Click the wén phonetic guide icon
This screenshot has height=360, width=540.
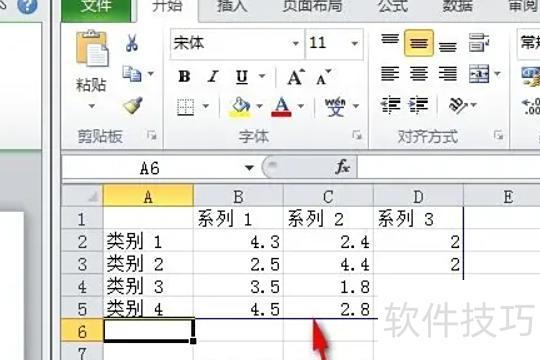click(x=335, y=106)
